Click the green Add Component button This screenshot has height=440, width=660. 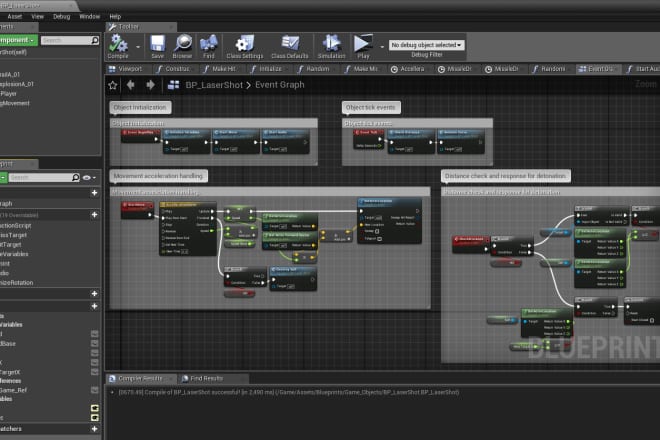click(17, 40)
